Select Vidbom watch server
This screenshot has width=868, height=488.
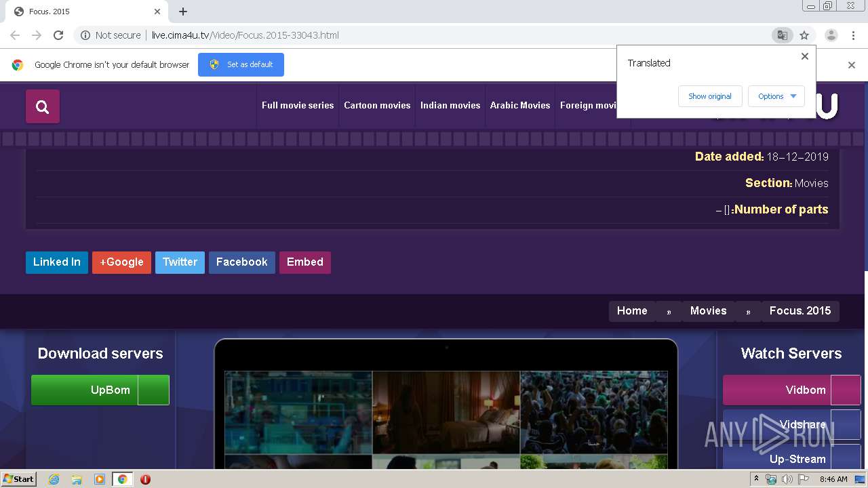tap(792, 390)
